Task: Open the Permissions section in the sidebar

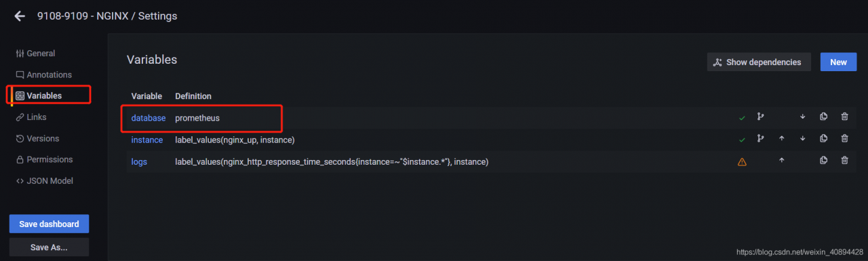Action: (x=44, y=159)
